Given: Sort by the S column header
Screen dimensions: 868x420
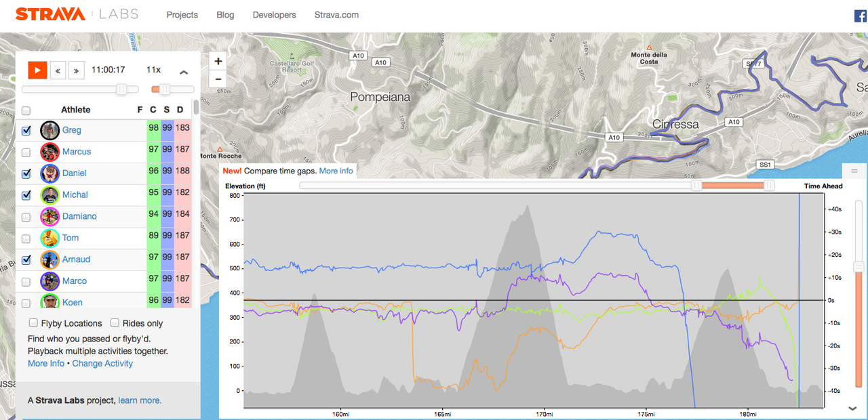Looking at the screenshot, I should tap(167, 110).
